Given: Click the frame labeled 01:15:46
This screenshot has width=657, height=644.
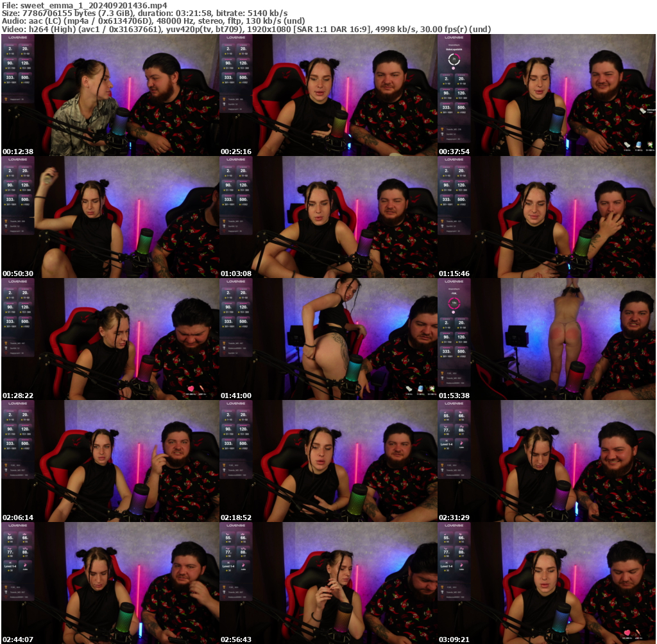Looking at the screenshot, I should pyautogui.click(x=546, y=216).
